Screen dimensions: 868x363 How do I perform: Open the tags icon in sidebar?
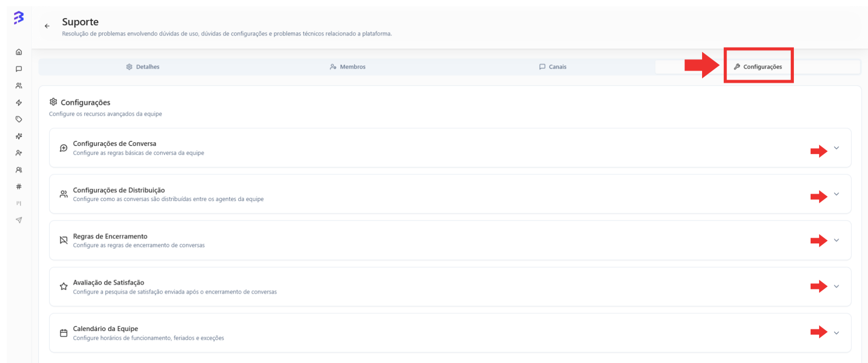tap(19, 119)
